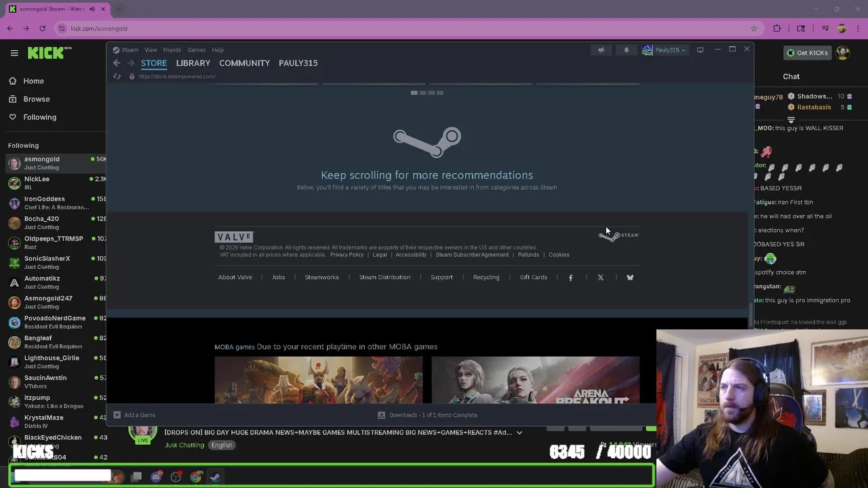This screenshot has width=868, height=488.
Task: Switch to the LIBRARY tab
Action: (x=193, y=63)
